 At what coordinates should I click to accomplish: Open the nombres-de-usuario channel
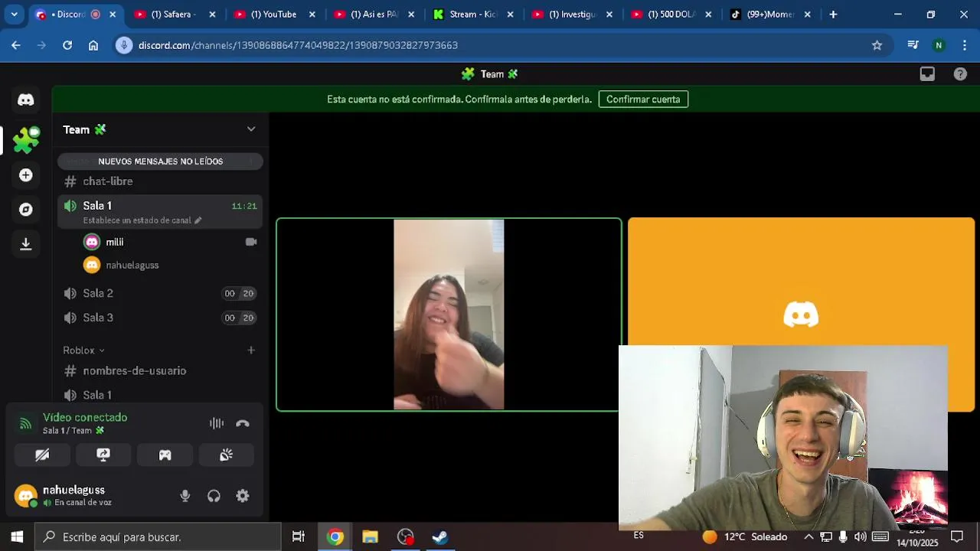click(160, 371)
